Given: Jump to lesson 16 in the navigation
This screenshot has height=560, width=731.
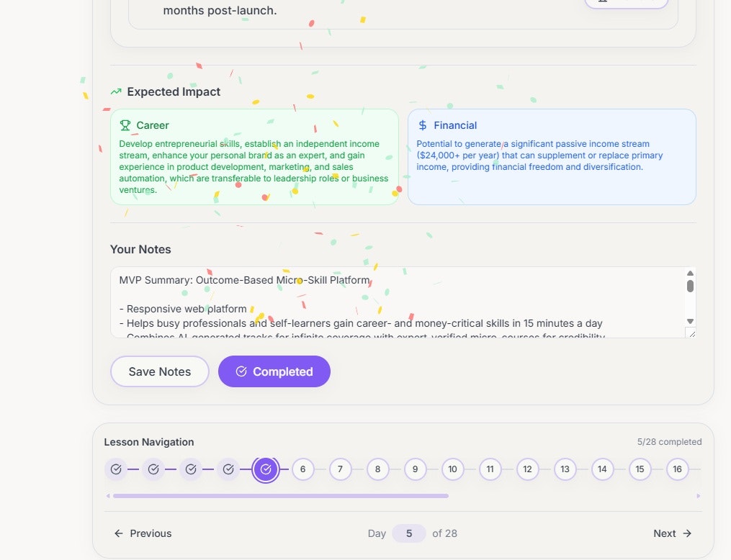Looking at the screenshot, I should coord(677,469).
